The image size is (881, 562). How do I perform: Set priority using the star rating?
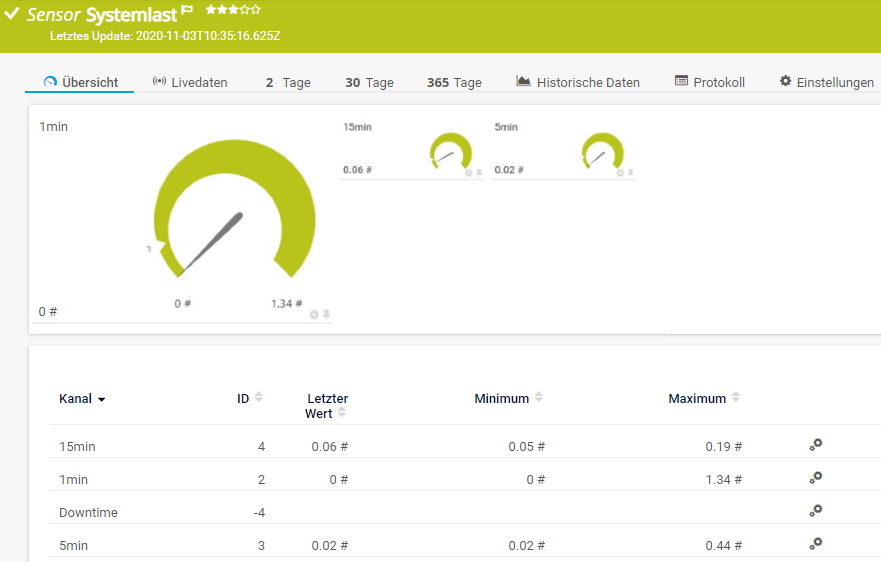click(x=233, y=10)
